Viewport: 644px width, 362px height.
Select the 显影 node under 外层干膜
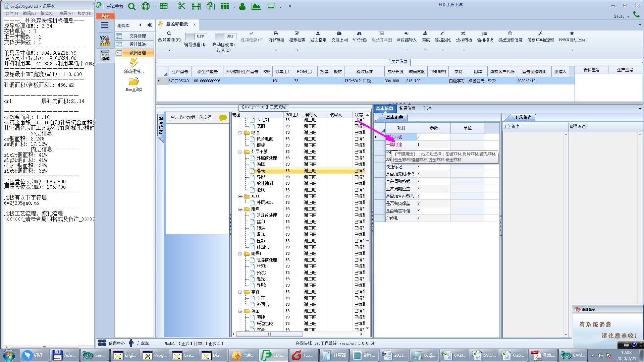click(x=261, y=177)
